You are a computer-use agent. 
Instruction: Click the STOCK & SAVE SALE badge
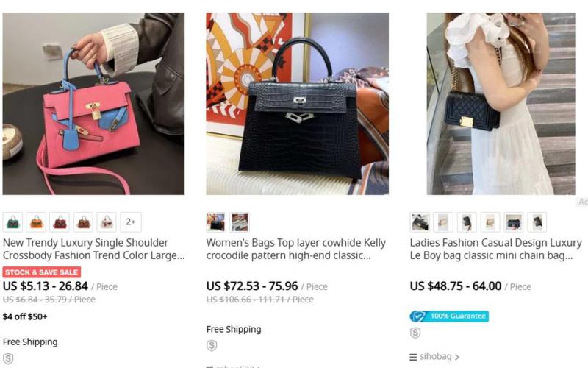coord(42,272)
